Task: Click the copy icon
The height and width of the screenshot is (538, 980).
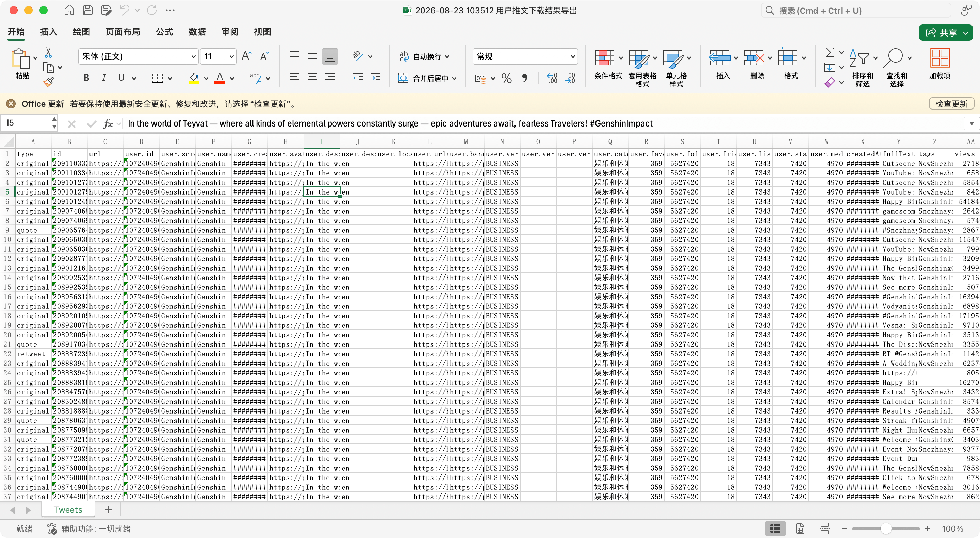Action: coord(48,67)
